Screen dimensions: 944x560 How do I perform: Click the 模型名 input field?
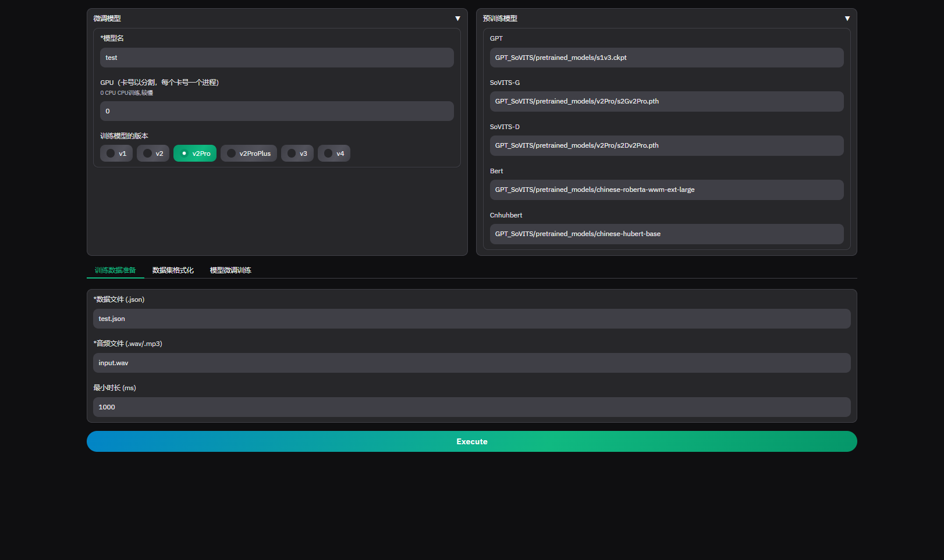pyautogui.click(x=276, y=58)
